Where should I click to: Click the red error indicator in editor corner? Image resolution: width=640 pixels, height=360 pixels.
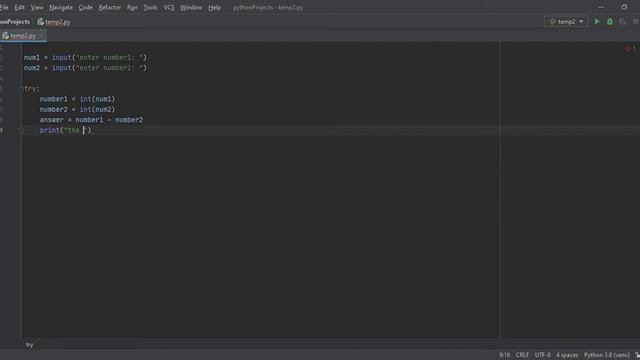[630, 49]
